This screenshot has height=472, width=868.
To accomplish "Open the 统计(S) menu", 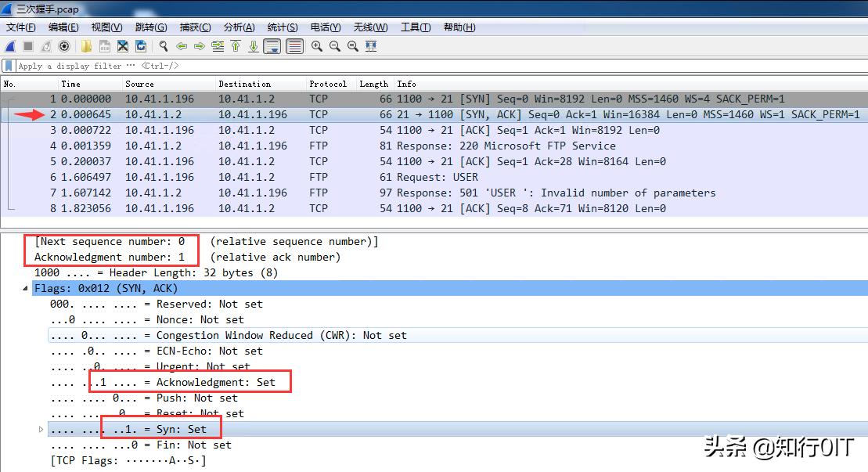I will [x=282, y=27].
